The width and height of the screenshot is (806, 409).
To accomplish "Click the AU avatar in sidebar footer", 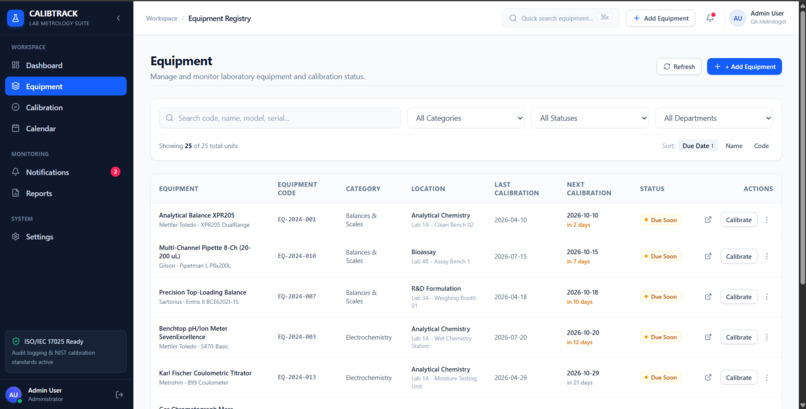I will (x=13, y=395).
